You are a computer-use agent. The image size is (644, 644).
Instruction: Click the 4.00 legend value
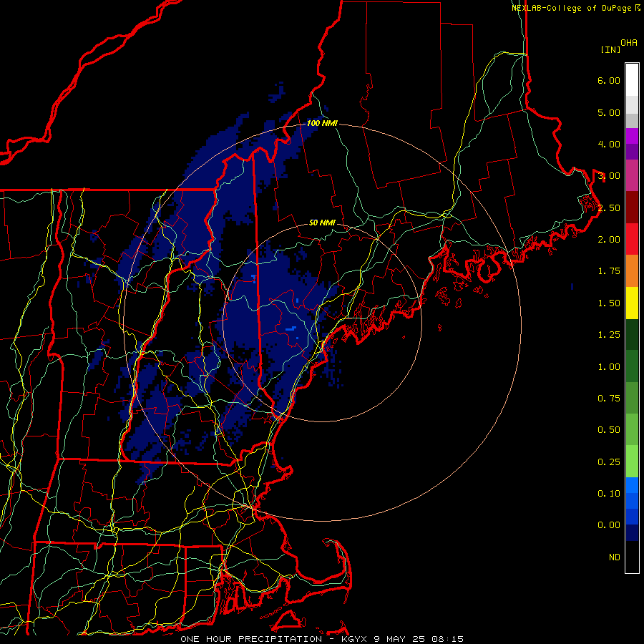(609, 144)
